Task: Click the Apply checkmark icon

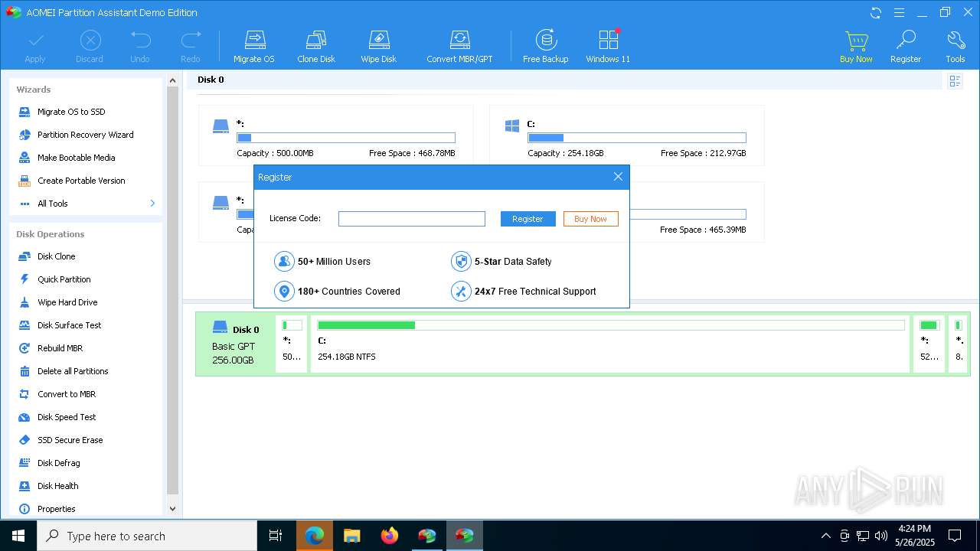Action: (x=35, y=47)
